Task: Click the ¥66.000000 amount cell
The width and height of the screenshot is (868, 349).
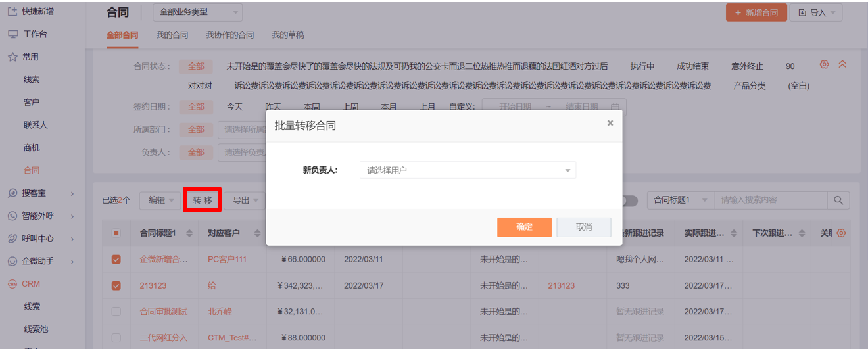Action: click(x=303, y=260)
